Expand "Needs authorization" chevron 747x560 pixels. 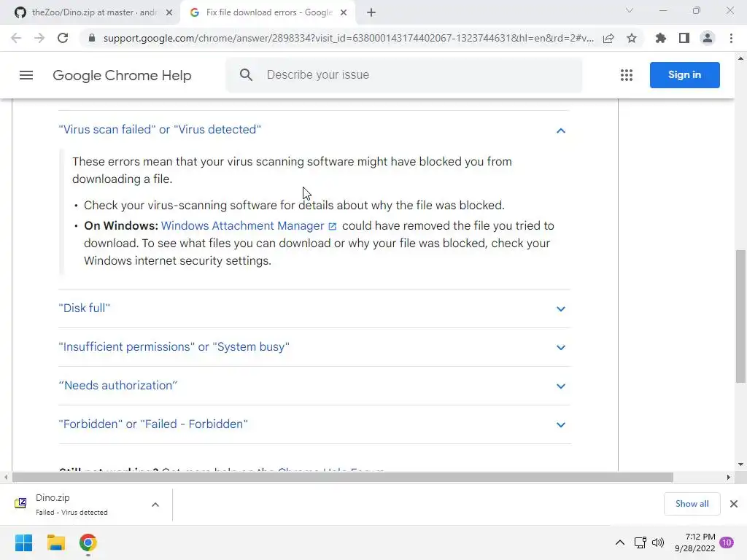click(x=561, y=386)
